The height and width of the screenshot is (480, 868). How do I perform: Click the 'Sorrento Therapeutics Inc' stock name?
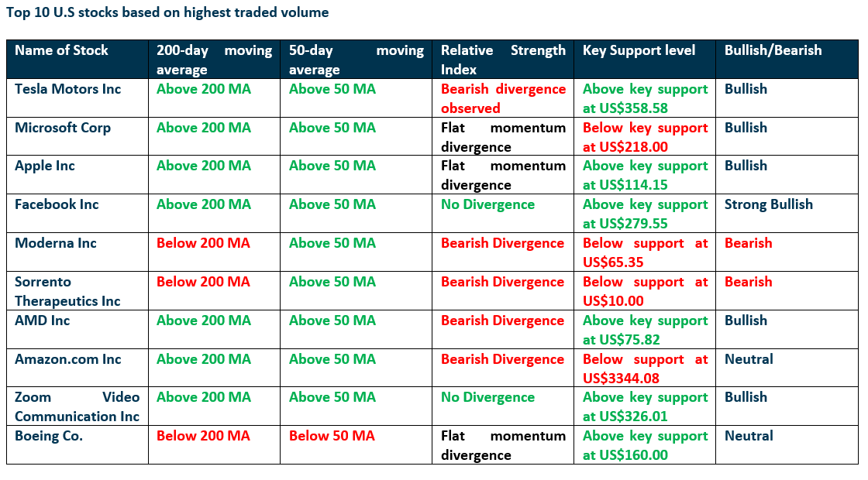click(x=67, y=291)
